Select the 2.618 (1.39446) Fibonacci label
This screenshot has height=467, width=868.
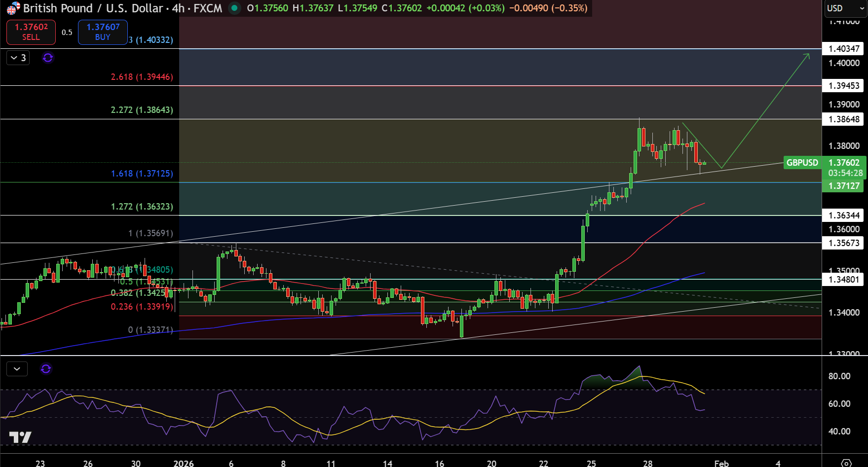[142, 77]
